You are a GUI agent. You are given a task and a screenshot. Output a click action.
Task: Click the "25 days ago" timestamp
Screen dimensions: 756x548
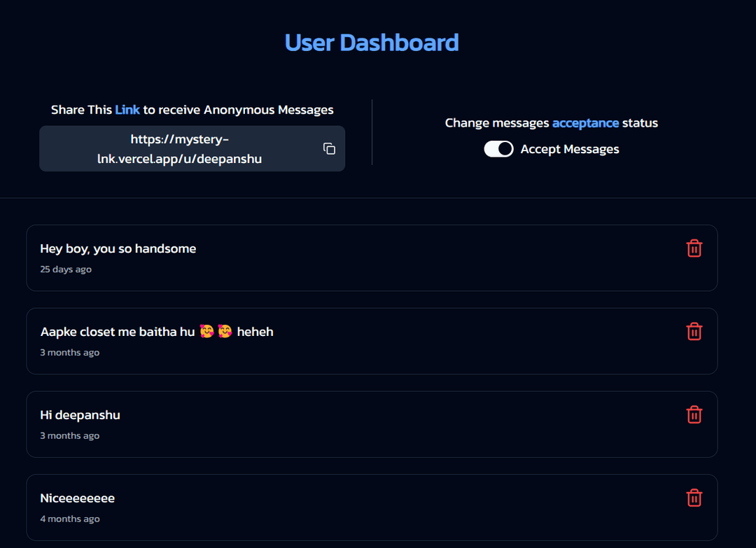(66, 269)
